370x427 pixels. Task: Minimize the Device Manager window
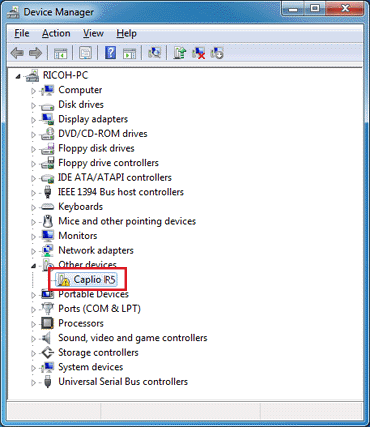293,9
